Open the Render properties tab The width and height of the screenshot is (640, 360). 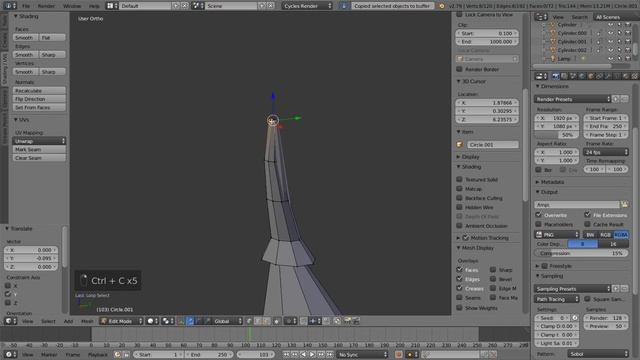(556, 76)
